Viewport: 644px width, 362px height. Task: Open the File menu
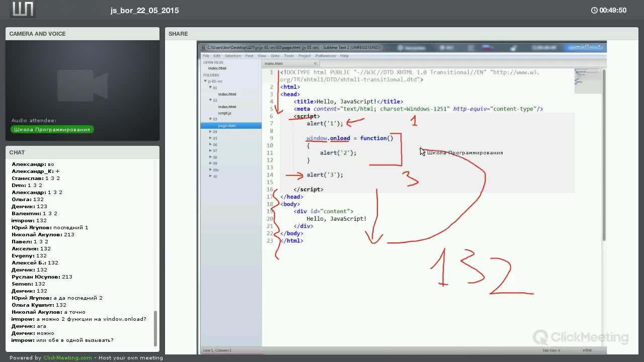[206, 56]
